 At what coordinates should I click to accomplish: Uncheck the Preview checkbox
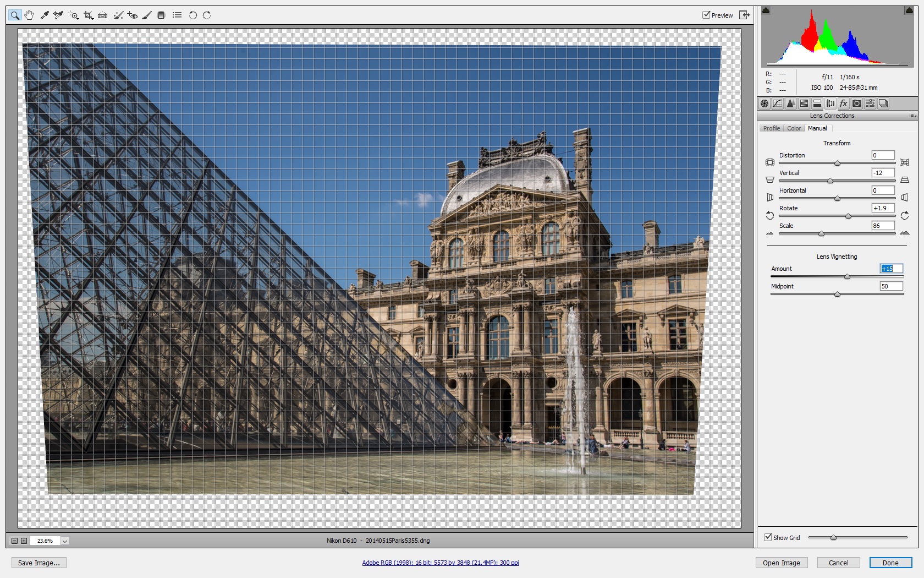pyautogui.click(x=706, y=15)
